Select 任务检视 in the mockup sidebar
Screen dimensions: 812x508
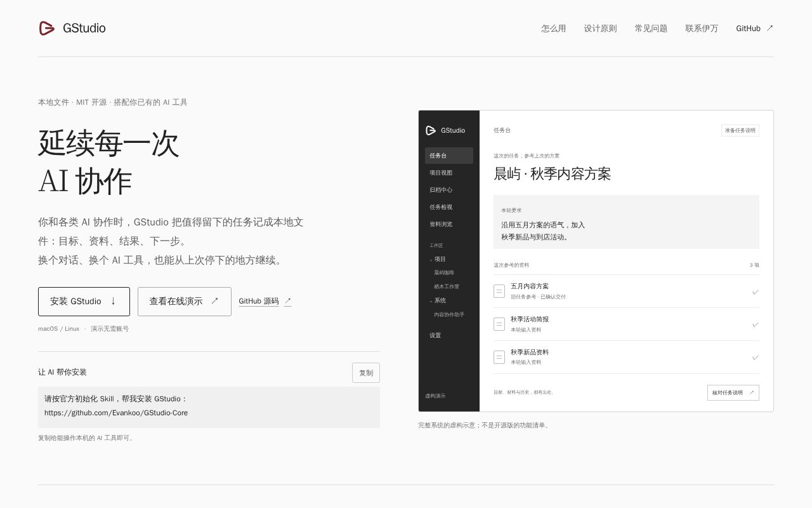[x=449, y=207]
